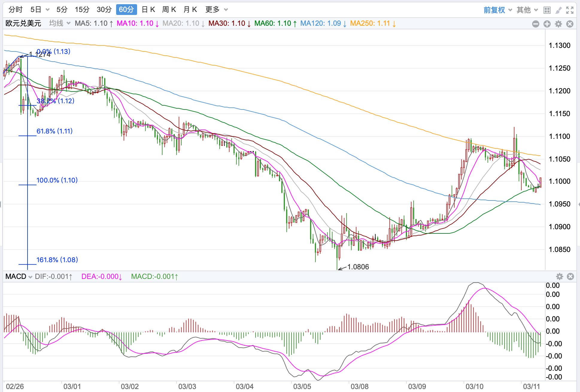The image size is (580, 392).
Task: Click the 03/10 date axis label
Action: click(x=475, y=386)
